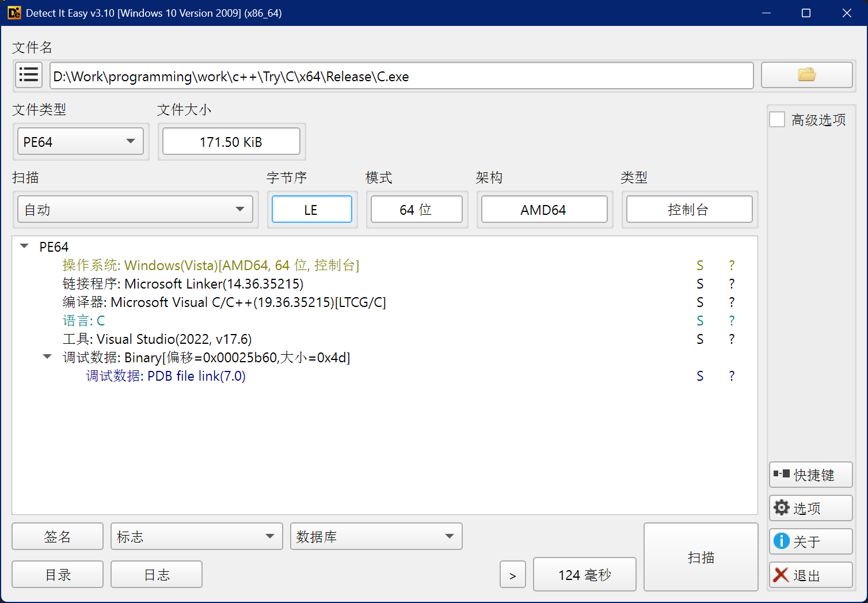Image resolution: width=868 pixels, height=603 pixels.
Task: Click ? on the 工具 row
Action: [x=732, y=339]
